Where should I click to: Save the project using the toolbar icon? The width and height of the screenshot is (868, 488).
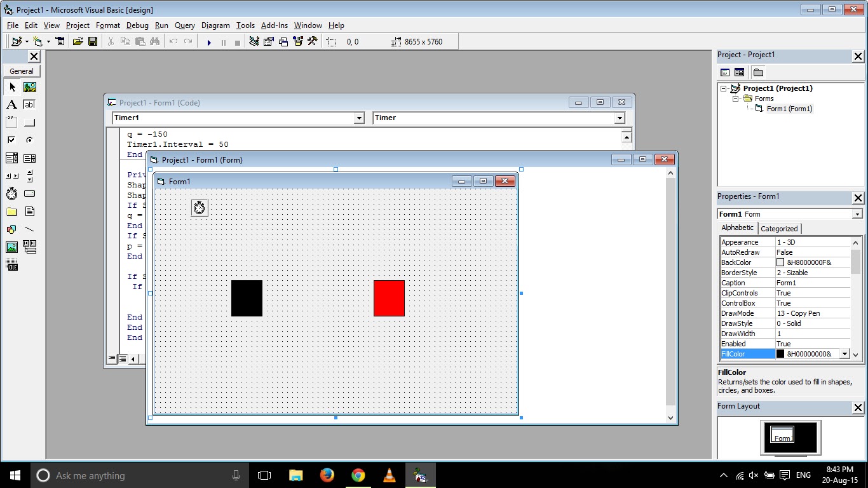(93, 41)
